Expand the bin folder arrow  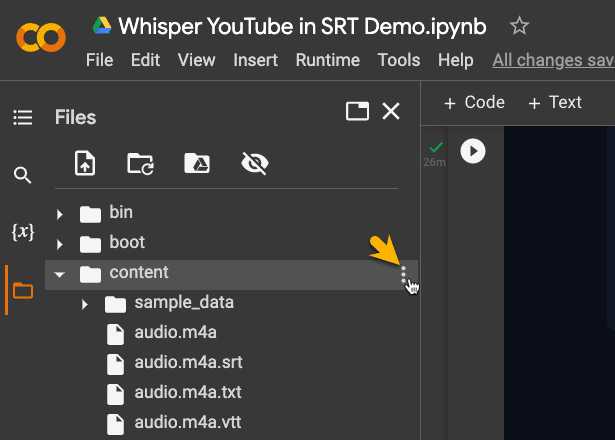[x=60, y=214]
